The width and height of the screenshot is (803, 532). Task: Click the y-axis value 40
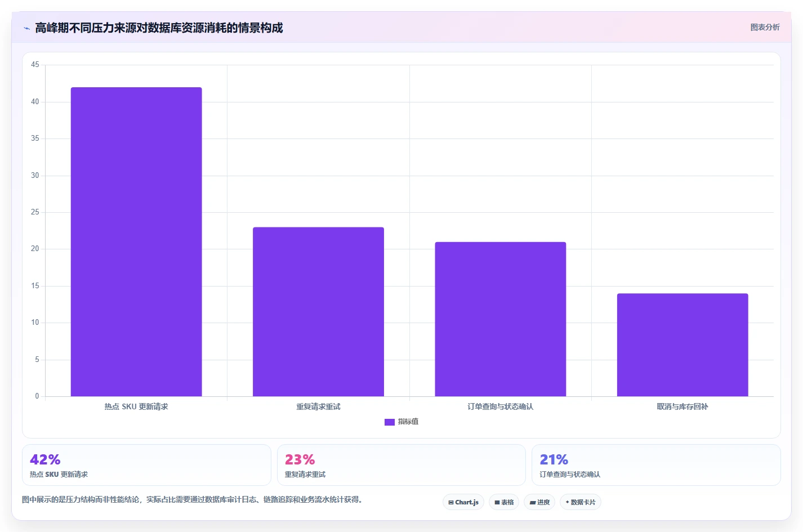click(35, 102)
